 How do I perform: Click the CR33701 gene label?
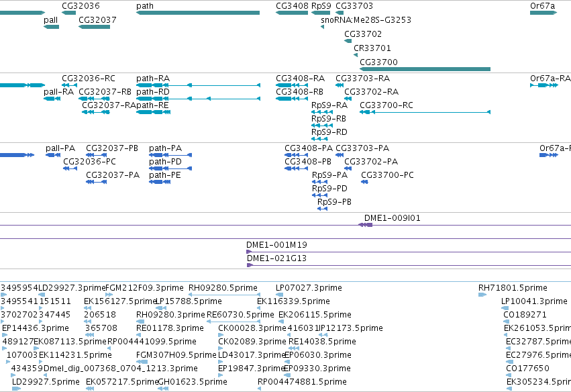tap(372, 48)
